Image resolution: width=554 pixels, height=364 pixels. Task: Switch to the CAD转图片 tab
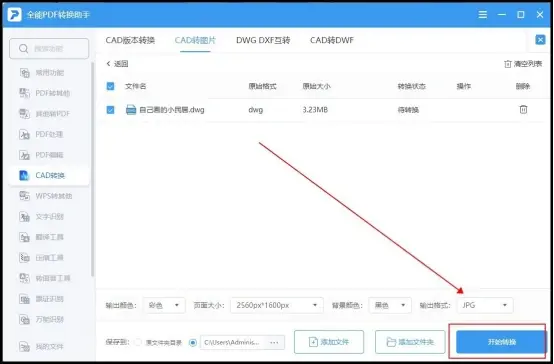(195, 40)
